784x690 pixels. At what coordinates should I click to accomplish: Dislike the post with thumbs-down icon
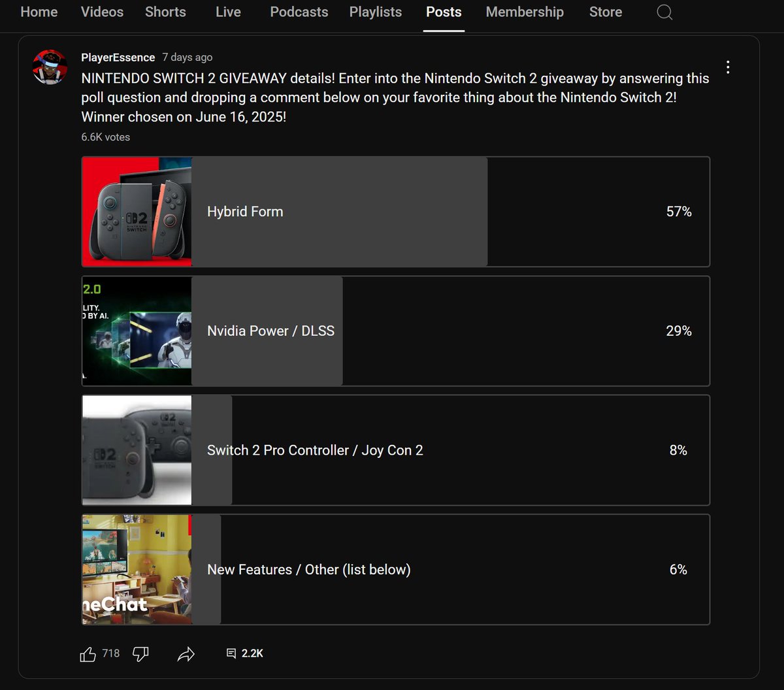140,654
